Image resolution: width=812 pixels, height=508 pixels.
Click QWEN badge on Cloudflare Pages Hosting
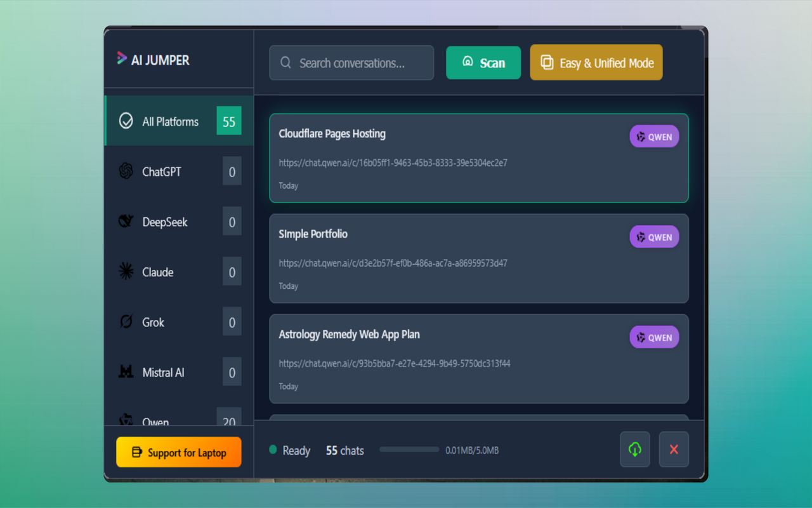(x=654, y=137)
